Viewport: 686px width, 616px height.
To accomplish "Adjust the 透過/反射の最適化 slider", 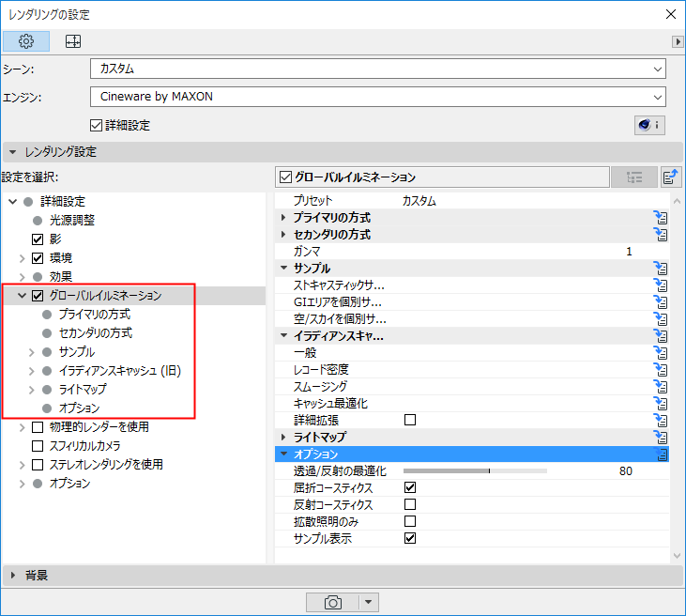I will point(475,471).
